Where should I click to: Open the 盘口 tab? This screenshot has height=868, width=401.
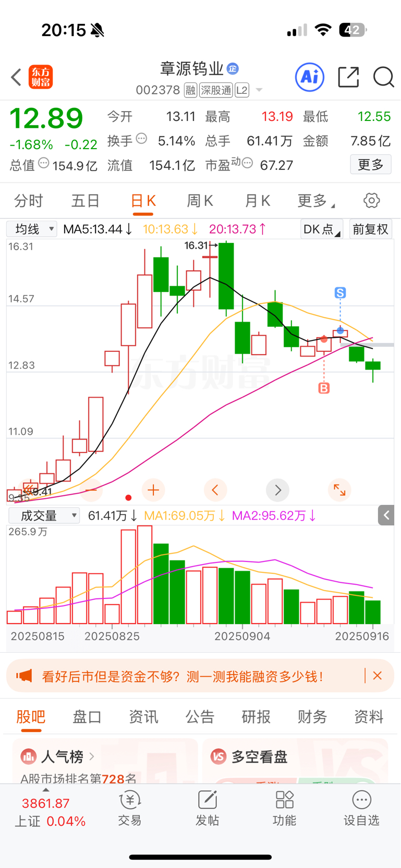pyautogui.click(x=87, y=717)
